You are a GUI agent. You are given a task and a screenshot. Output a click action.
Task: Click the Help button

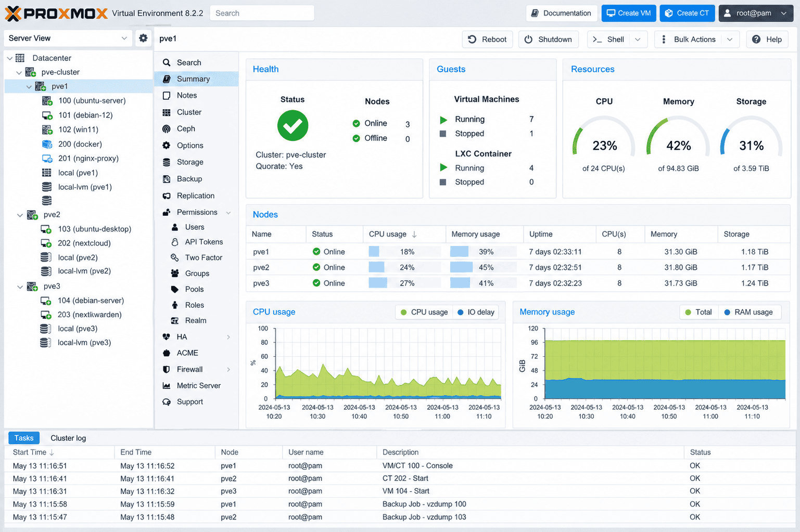767,40
